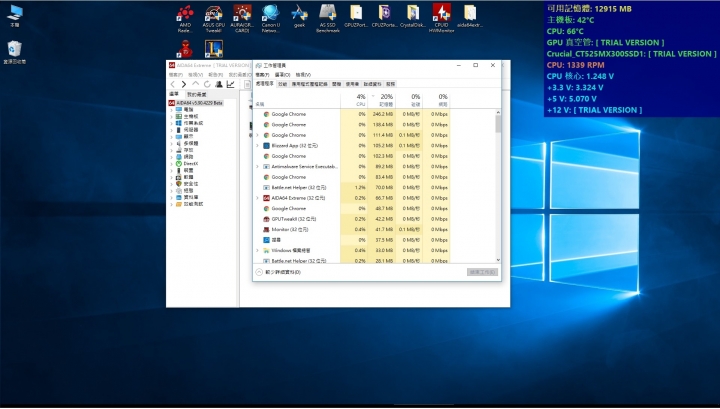Open the third menu in Task Manager menu bar

[x=303, y=75]
